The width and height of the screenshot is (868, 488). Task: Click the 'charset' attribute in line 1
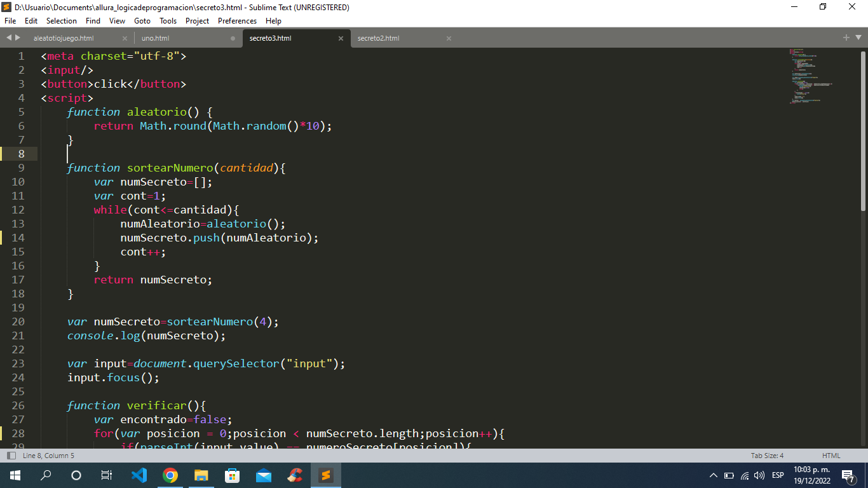tap(104, 56)
